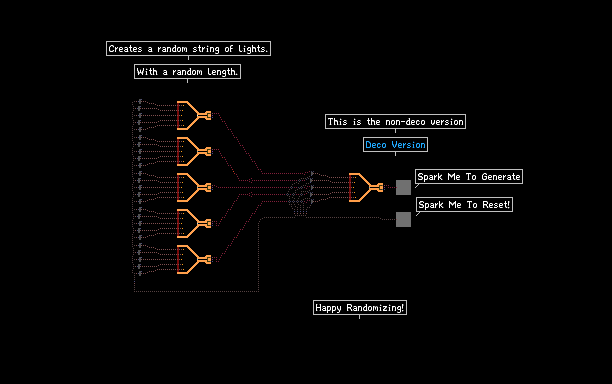Screen dimensions: 612x384
Task: Click the gray input pins of bottom gate
Action: click(140, 260)
